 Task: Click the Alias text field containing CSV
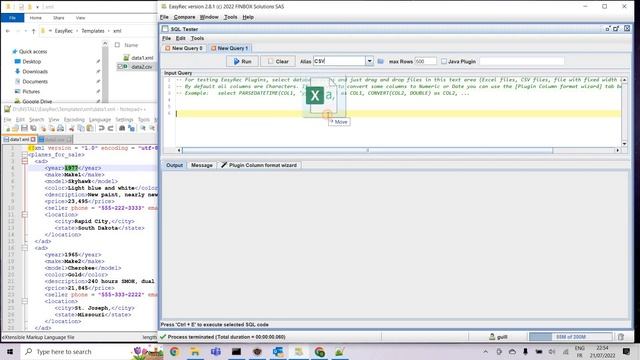[x=340, y=61]
